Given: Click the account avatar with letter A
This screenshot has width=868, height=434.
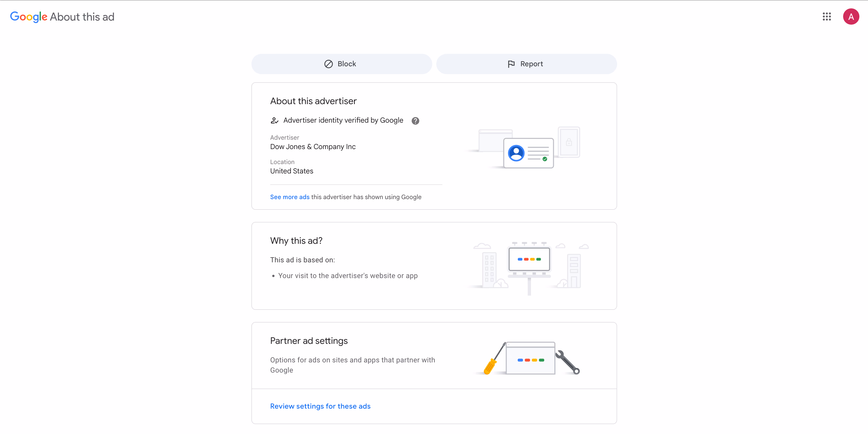Looking at the screenshot, I should point(851,17).
